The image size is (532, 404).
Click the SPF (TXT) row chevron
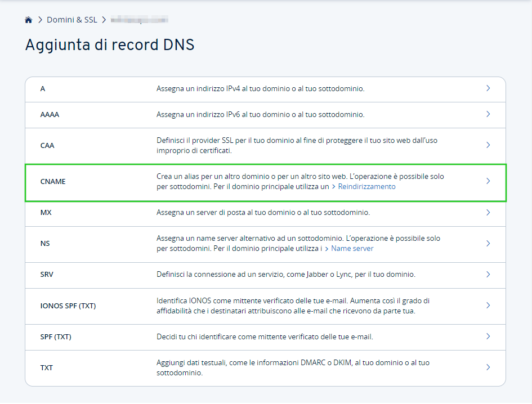[x=488, y=336]
